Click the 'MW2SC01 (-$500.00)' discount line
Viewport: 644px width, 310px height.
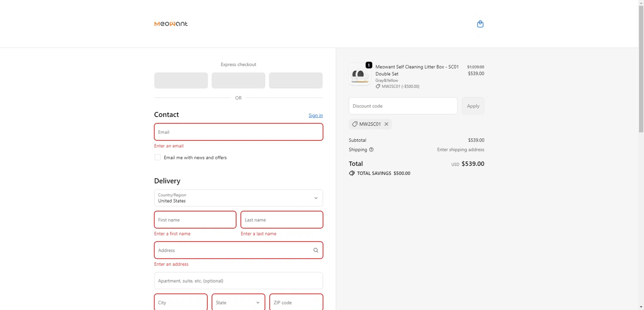point(401,87)
